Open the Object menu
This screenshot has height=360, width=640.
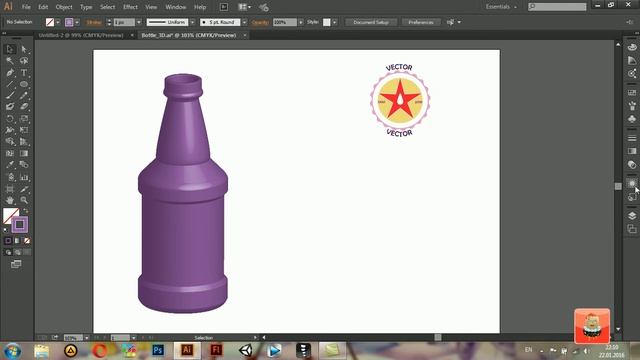click(x=64, y=7)
